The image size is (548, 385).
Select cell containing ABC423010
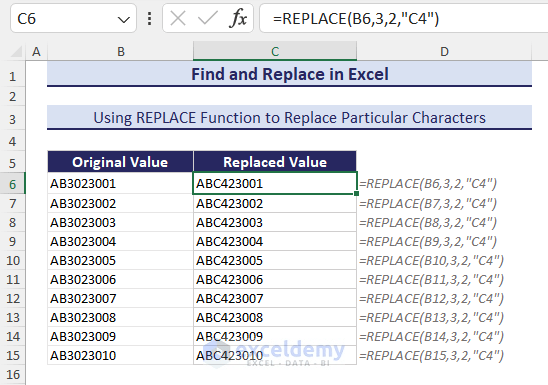click(275, 356)
